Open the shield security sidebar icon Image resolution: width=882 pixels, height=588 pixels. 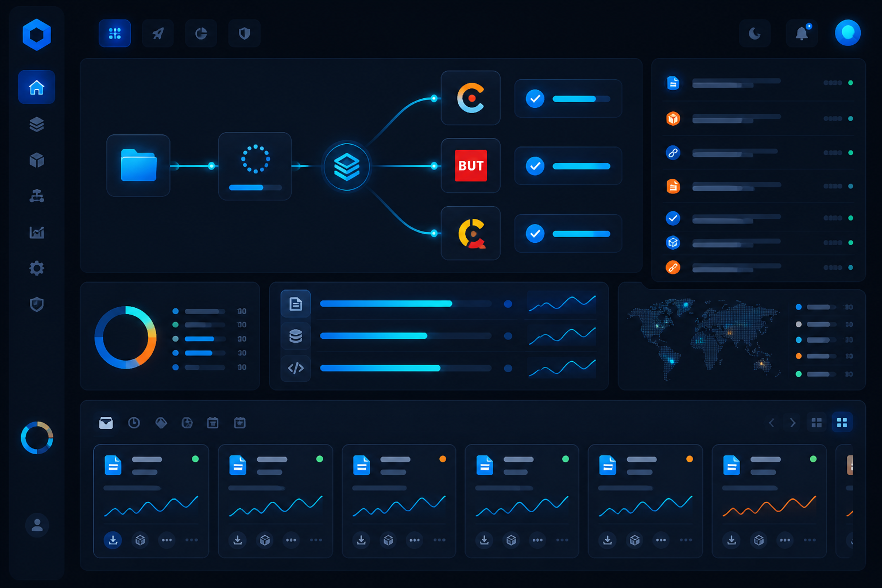point(37,304)
